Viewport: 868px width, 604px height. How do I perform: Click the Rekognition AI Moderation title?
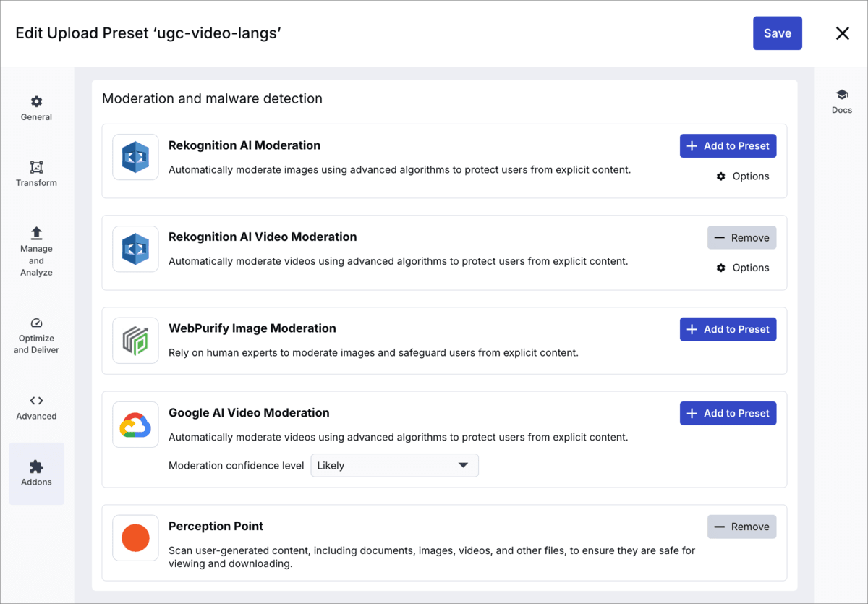[x=244, y=145]
